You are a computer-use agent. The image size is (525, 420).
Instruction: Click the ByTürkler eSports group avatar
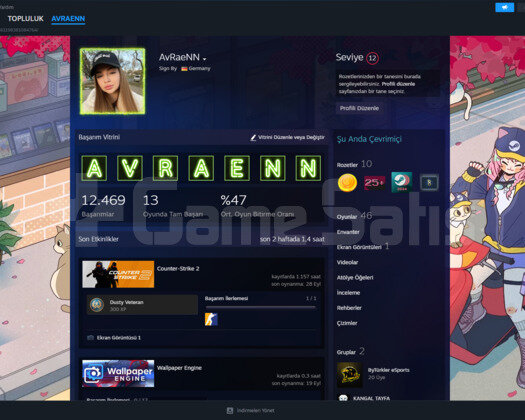[349, 374]
